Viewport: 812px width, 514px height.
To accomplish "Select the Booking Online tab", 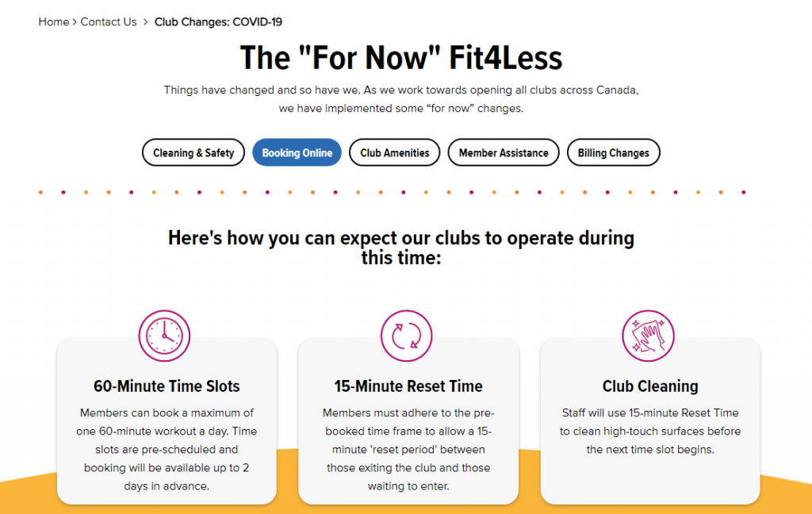I will click(x=297, y=153).
